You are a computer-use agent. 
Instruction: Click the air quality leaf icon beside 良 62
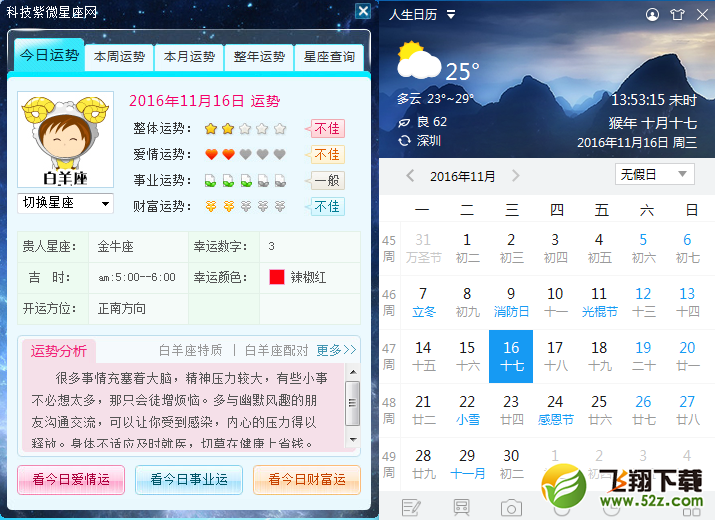click(x=404, y=122)
